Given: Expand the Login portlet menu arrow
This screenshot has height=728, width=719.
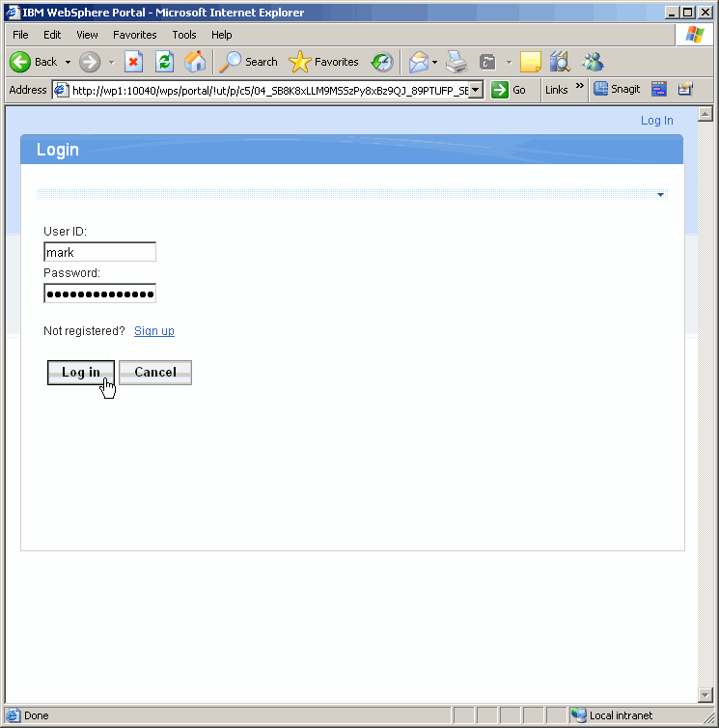Looking at the screenshot, I should tap(660, 195).
